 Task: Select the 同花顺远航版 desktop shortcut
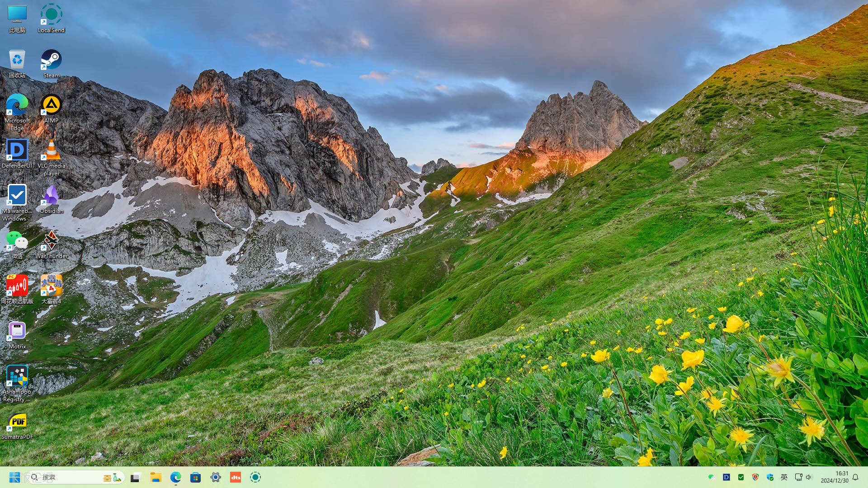(17, 290)
